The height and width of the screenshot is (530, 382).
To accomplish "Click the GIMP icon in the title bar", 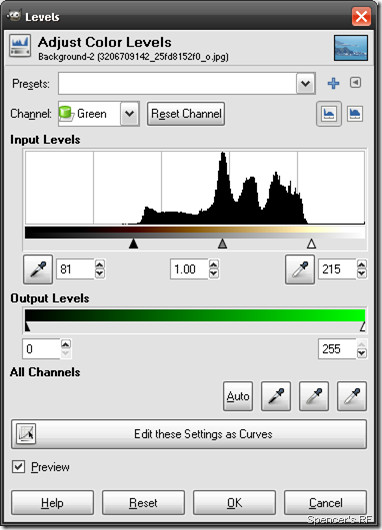I will coord(14,16).
